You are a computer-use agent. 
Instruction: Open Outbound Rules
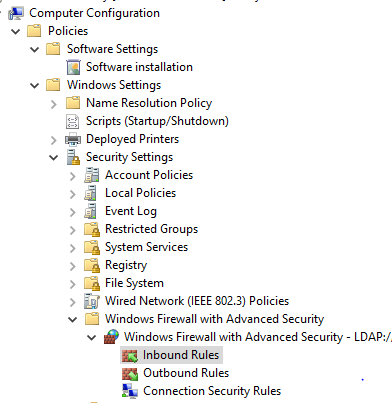[x=186, y=373]
